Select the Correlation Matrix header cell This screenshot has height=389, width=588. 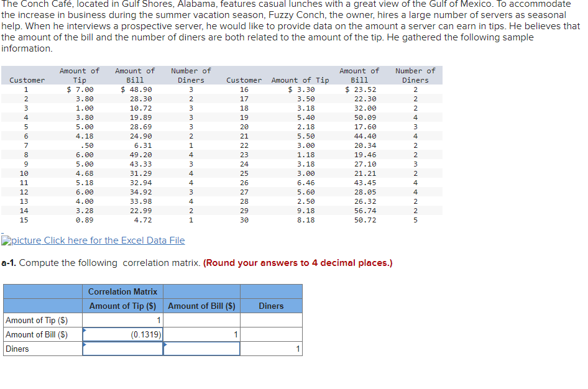click(122, 291)
